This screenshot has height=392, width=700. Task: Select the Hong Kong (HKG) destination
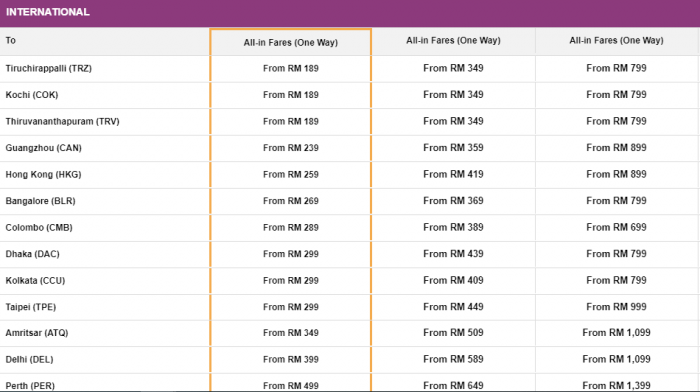point(43,175)
